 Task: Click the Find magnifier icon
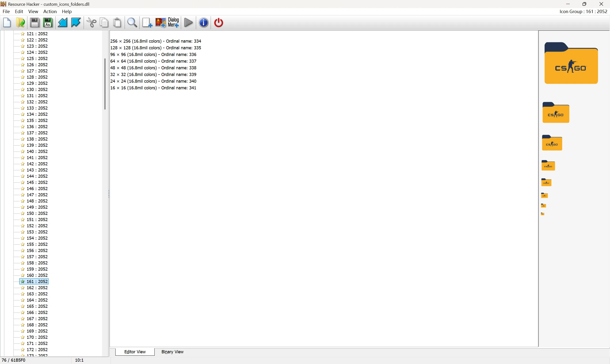[132, 23]
